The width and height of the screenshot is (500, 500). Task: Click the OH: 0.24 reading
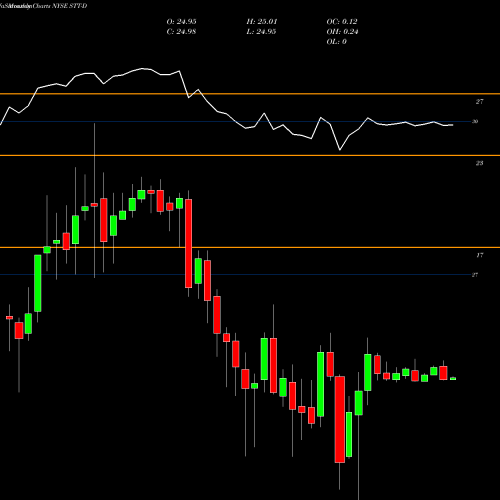coord(342,32)
